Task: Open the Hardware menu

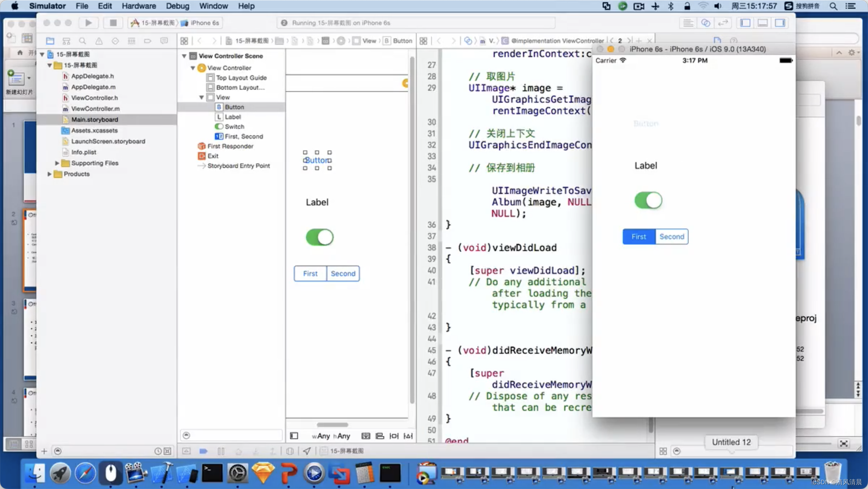Action: pyautogui.click(x=139, y=6)
